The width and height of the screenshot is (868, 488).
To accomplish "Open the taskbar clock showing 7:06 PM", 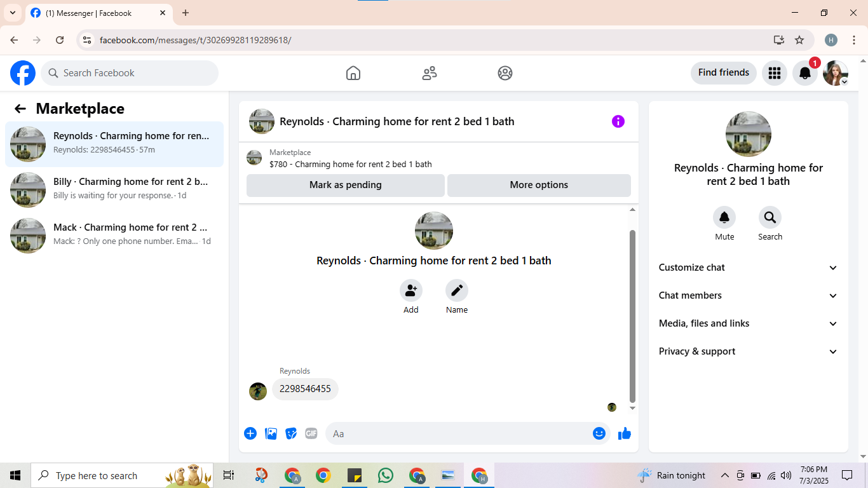I will (x=813, y=475).
